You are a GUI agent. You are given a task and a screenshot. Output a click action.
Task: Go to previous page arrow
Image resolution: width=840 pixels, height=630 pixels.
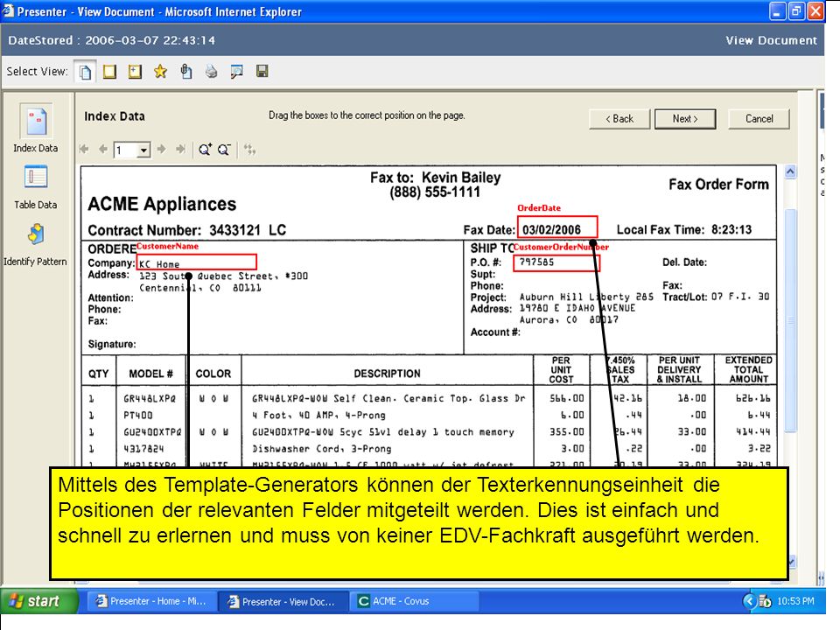(x=102, y=150)
